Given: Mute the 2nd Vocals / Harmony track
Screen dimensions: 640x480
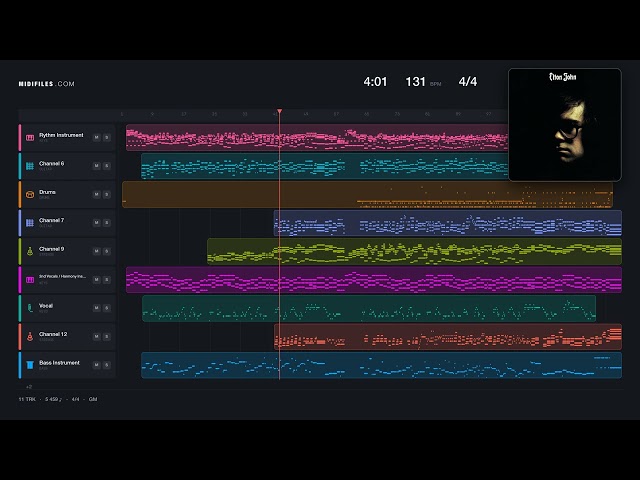Looking at the screenshot, I should point(96,280).
